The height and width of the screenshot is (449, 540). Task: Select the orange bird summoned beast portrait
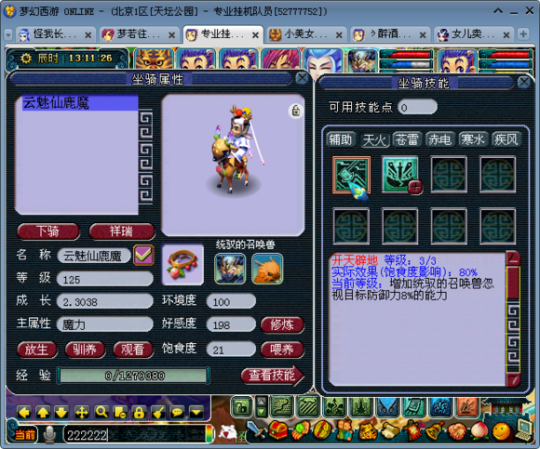267,269
